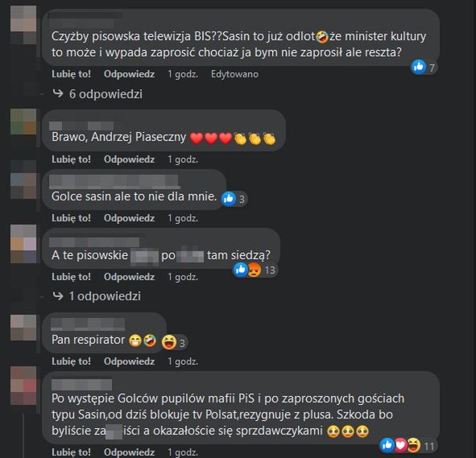Image resolution: width=476 pixels, height=458 pixels.
Task: Open the angry reaction icon with 13 reactions
Action: 254,270
